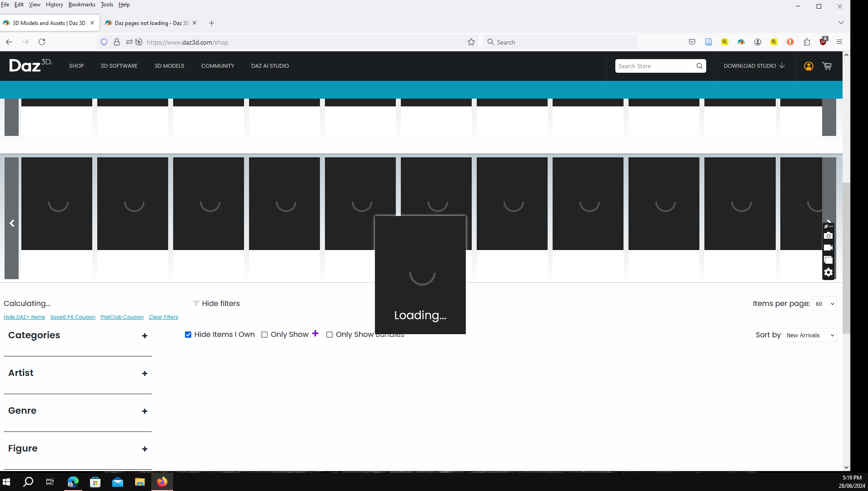The width and height of the screenshot is (868, 491).
Task: Open 3D SOFTWARE navigation item
Action: (119, 66)
